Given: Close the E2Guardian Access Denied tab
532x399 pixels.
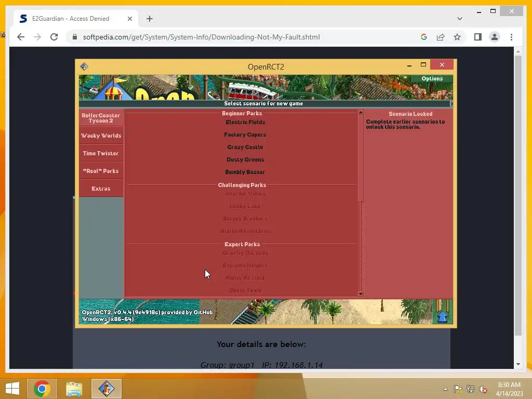Looking at the screenshot, I should 129,19.
